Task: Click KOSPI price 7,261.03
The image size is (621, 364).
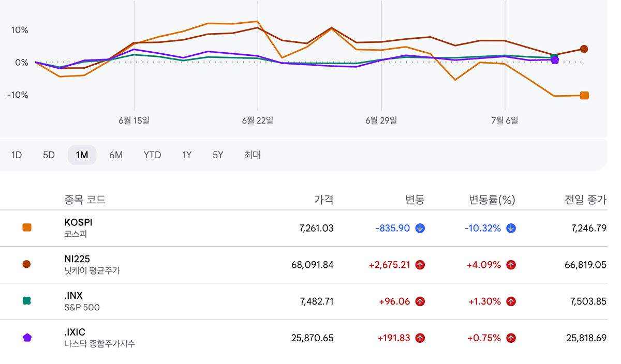Action: tap(316, 228)
